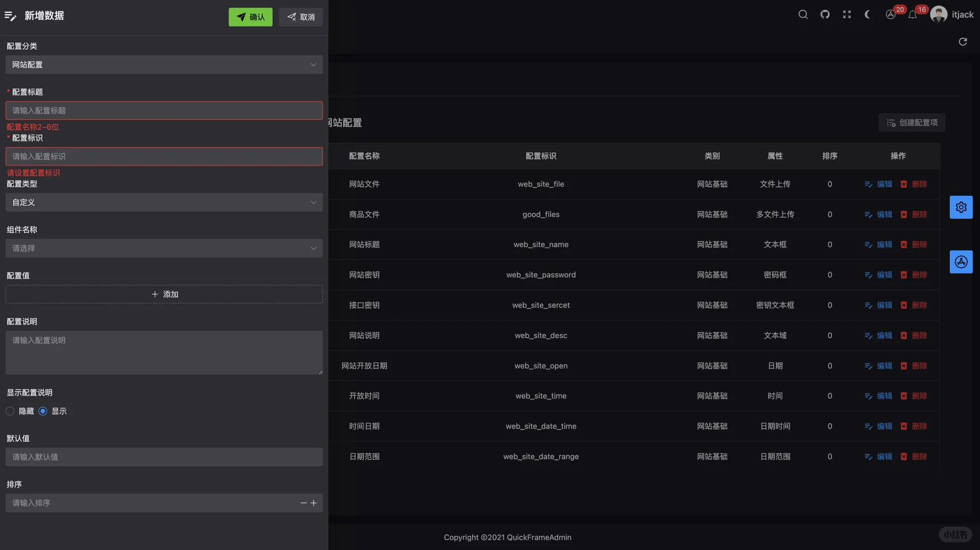This screenshot has height=550, width=980.
Task: Click edit icon for web_site_sercet row
Action: tap(868, 305)
